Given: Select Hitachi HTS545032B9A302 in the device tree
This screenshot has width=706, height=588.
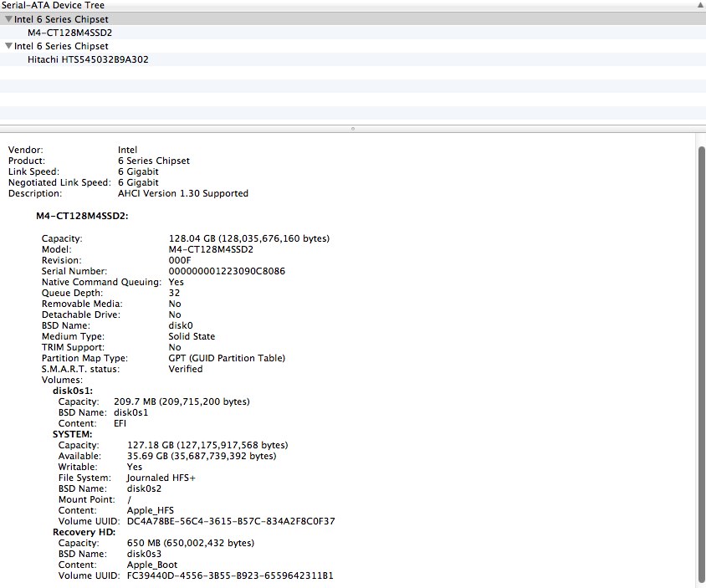Looking at the screenshot, I should click(88, 59).
